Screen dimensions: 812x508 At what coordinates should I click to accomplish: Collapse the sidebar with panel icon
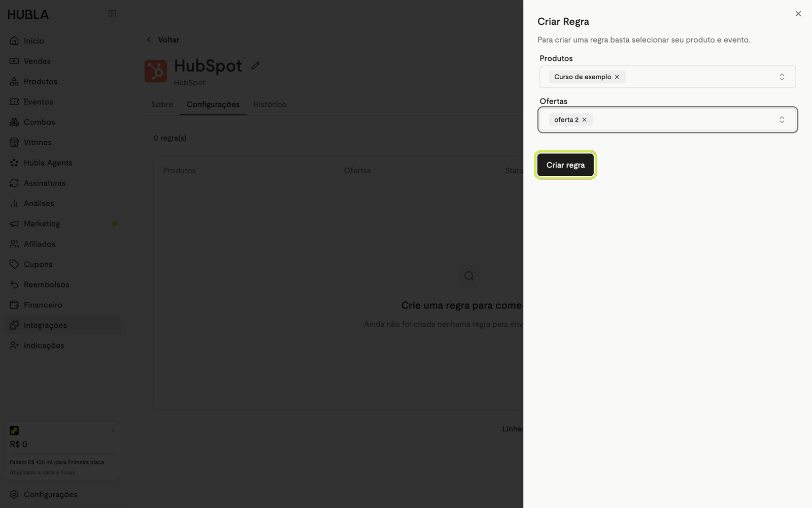(112, 14)
